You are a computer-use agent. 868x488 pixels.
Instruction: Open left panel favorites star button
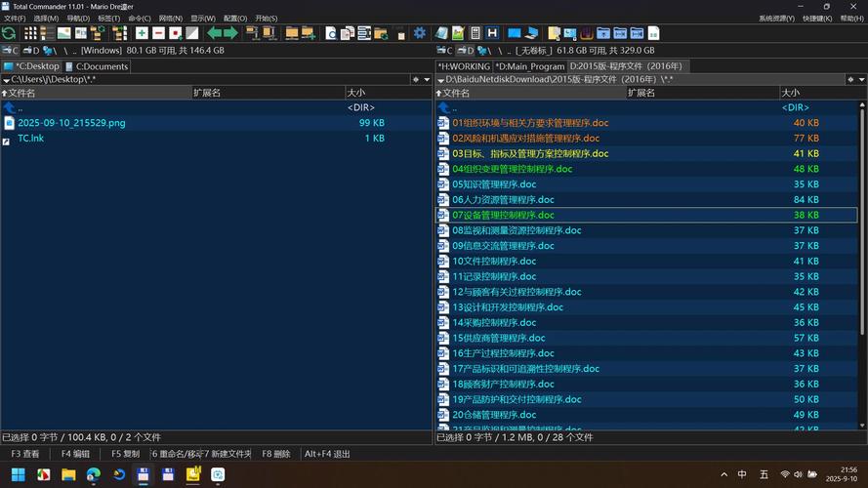416,80
